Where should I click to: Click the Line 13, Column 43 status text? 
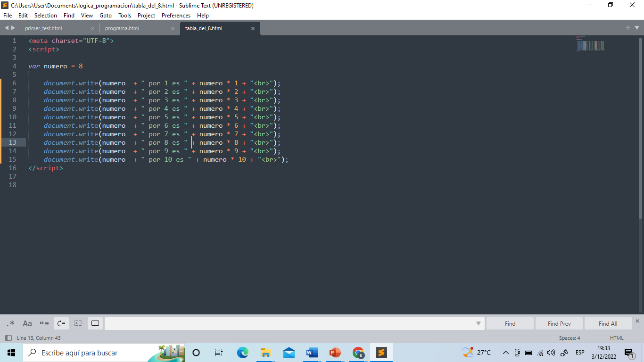(x=39, y=338)
